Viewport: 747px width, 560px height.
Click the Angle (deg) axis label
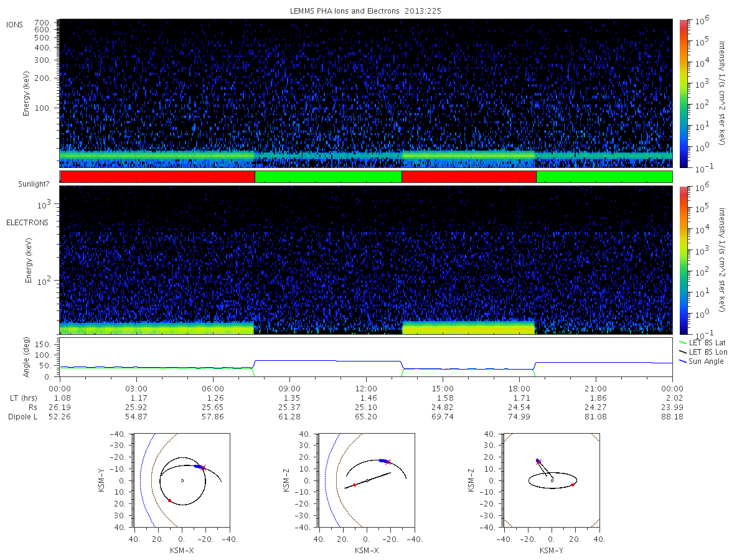click(29, 359)
